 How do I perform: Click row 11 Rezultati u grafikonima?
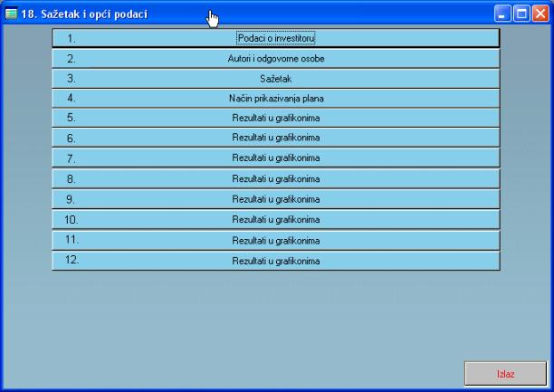(x=276, y=241)
